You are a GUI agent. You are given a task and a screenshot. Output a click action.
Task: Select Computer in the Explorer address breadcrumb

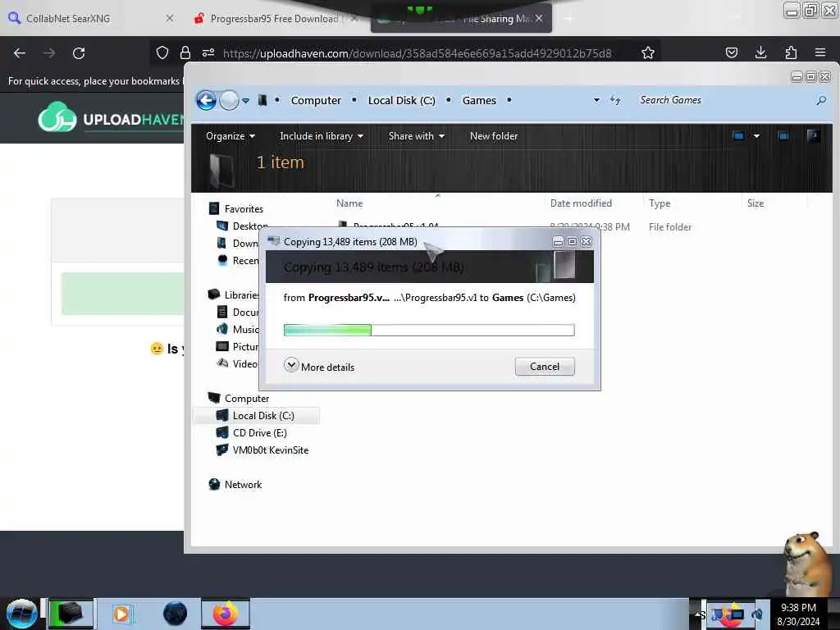[316, 101]
